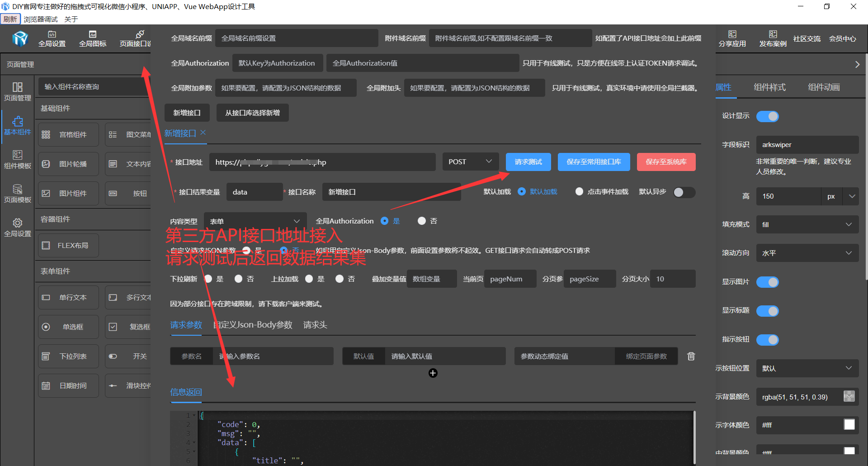Screen dimensions: 868x466
Task: Click 刷新 in the menu bar
Action: pyautogui.click(x=10, y=19)
